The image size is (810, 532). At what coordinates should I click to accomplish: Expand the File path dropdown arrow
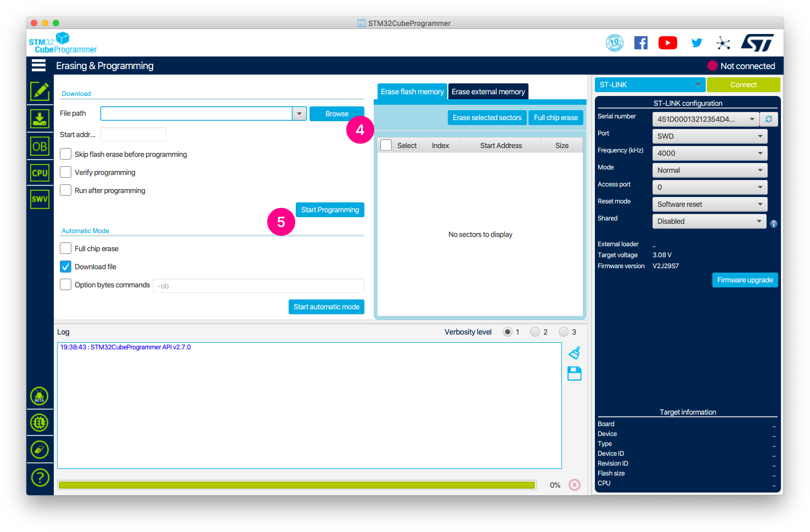(x=299, y=114)
